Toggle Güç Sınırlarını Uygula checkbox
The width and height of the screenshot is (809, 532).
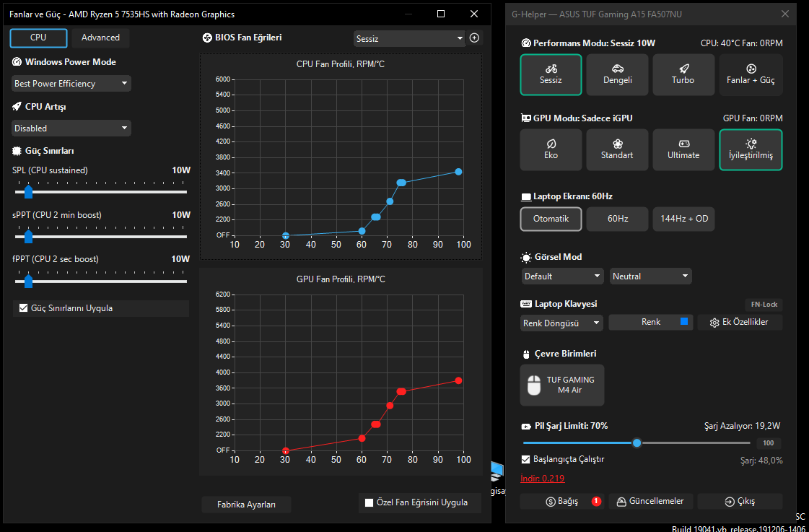pos(22,308)
